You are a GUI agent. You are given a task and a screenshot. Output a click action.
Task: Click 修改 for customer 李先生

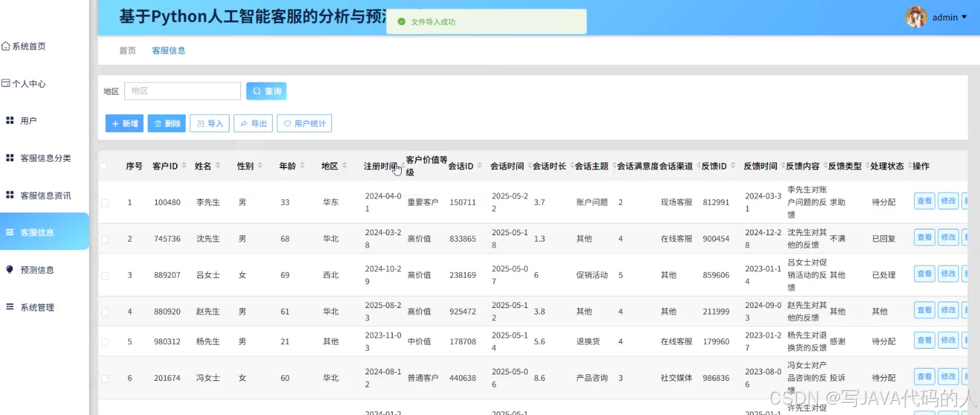pos(948,201)
